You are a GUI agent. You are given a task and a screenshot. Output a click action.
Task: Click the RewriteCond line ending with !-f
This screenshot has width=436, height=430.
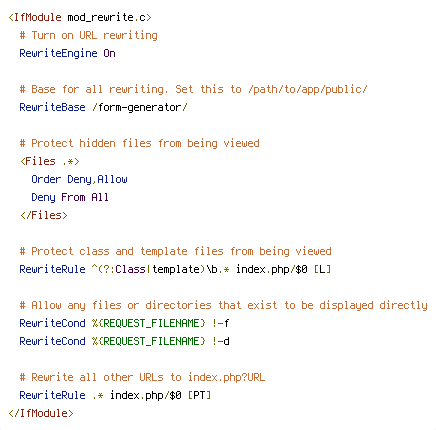click(124, 323)
